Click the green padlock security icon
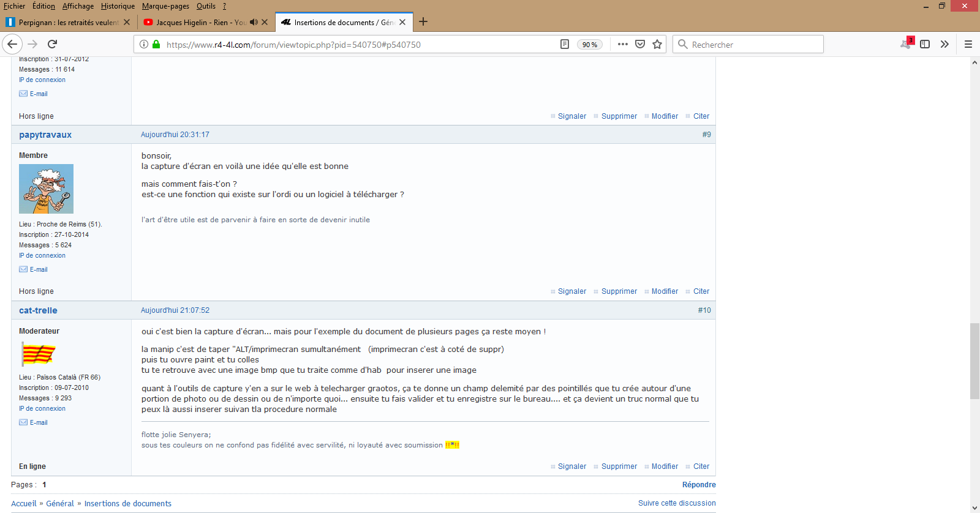 [156, 44]
